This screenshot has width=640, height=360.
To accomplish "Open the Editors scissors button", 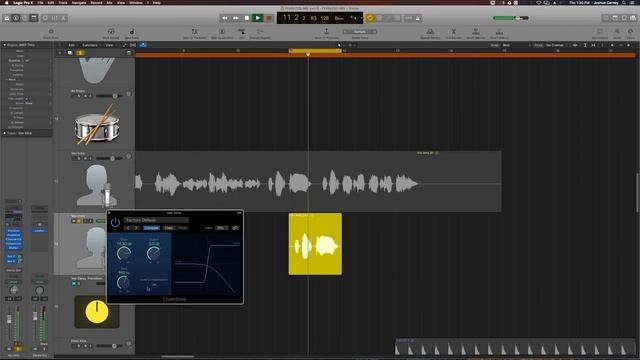I will (x=63, y=18).
